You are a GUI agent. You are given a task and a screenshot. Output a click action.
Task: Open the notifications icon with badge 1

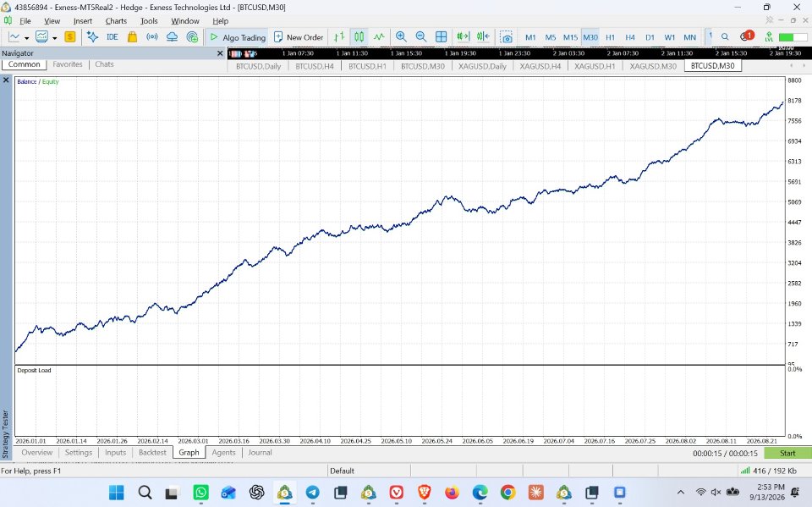point(747,36)
